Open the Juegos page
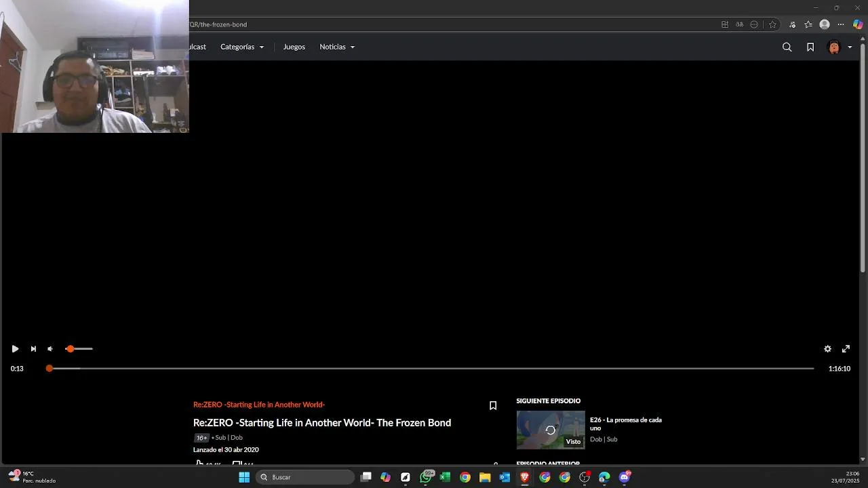Image resolution: width=868 pixels, height=488 pixels. [294, 47]
